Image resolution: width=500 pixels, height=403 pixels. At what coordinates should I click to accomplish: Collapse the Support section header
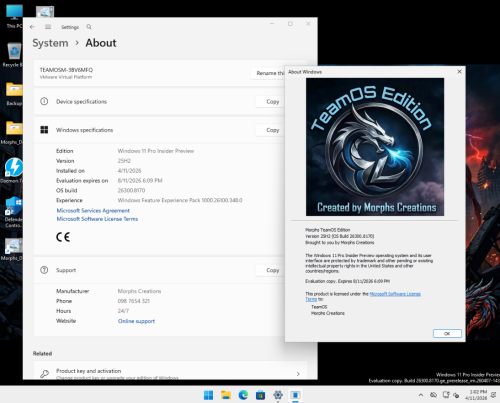[x=159, y=270]
